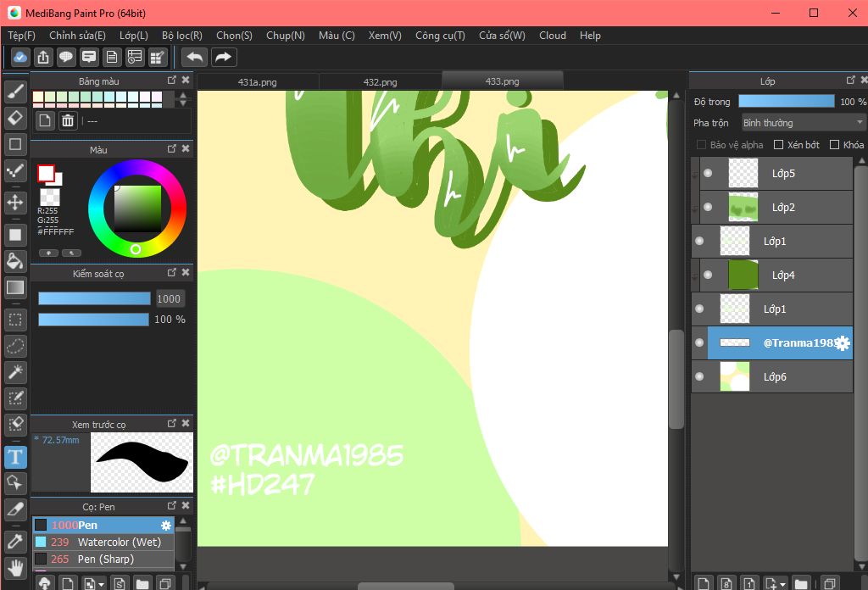This screenshot has height=590, width=868.
Task: Open the Lớp(L) menu
Action: 134,36
